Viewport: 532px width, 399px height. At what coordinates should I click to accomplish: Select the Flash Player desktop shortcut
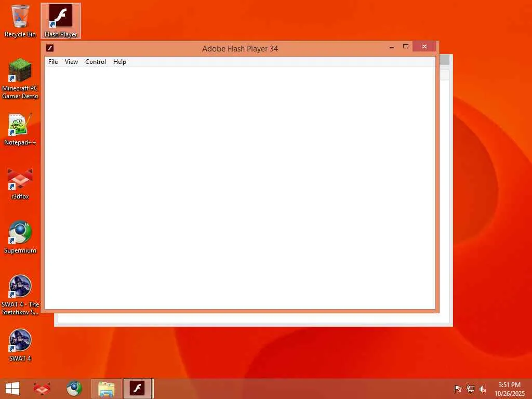point(61,21)
